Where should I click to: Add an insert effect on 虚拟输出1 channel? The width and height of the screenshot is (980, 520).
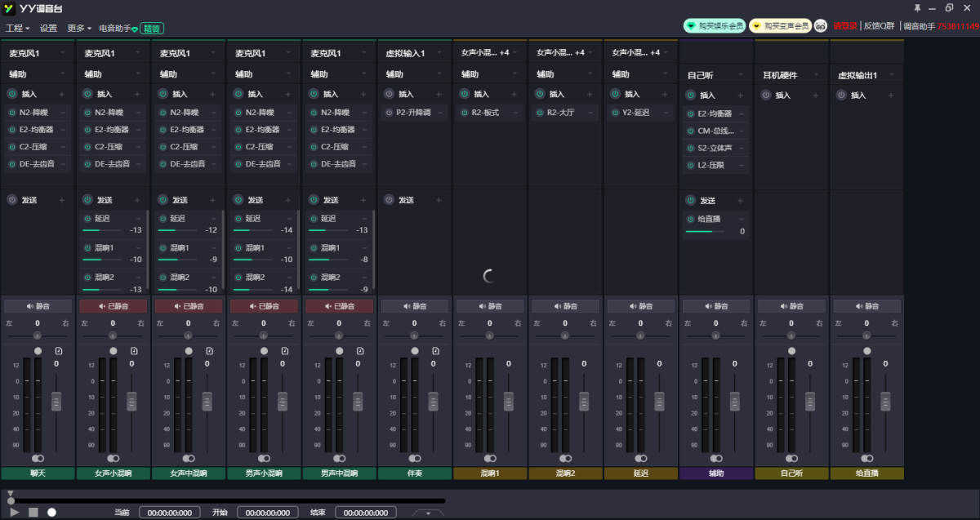tap(891, 96)
